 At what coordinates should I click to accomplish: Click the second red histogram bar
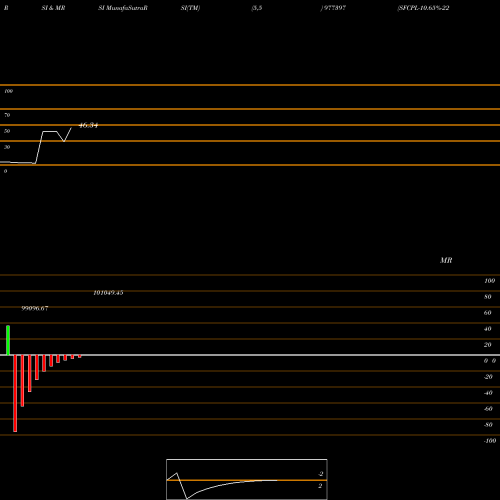coord(22,381)
